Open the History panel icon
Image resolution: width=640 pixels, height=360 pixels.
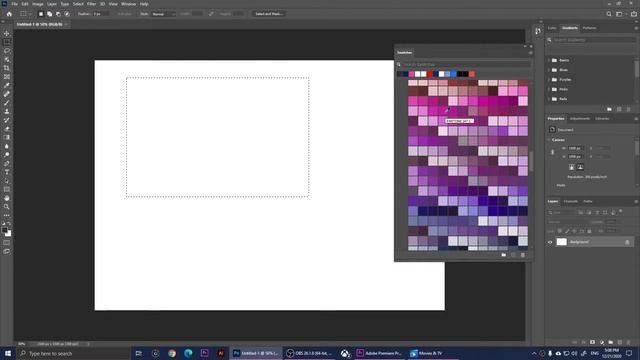tap(538, 31)
